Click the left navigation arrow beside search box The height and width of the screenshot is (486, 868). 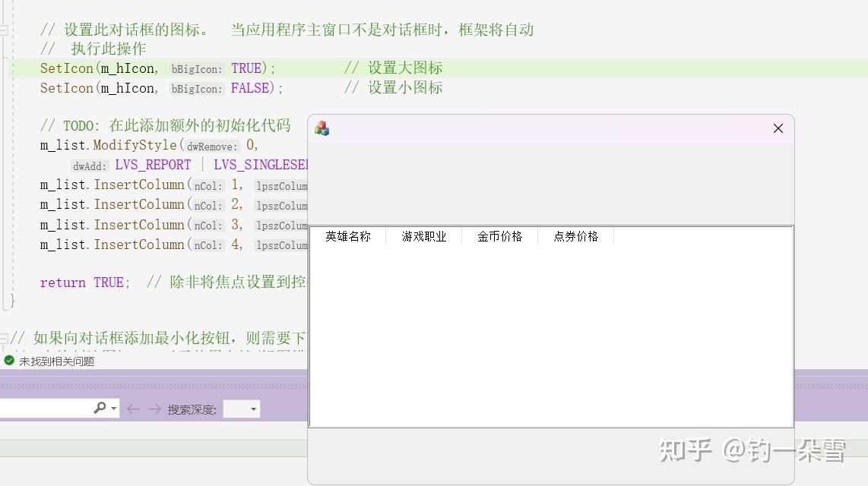pos(134,409)
